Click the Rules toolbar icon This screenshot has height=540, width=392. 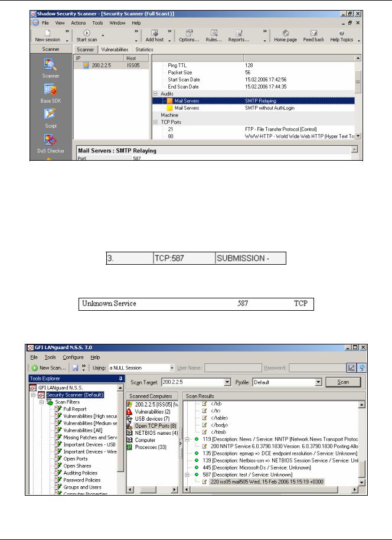pyautogui.click(x=214, y=32)
